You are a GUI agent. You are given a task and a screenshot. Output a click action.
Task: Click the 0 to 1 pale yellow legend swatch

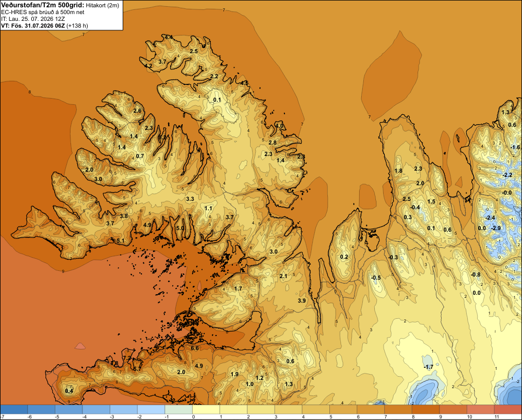click(x=206, y=409)
